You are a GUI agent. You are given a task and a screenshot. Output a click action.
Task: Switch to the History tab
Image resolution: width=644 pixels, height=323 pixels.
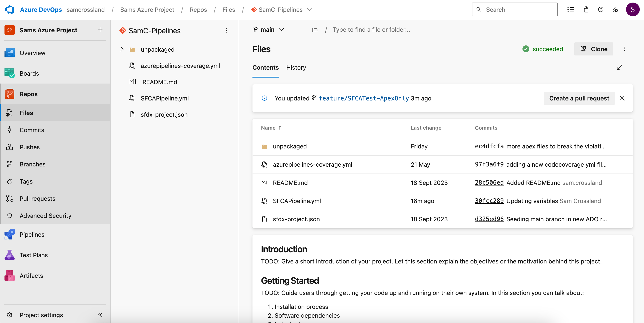click(296, 67)
